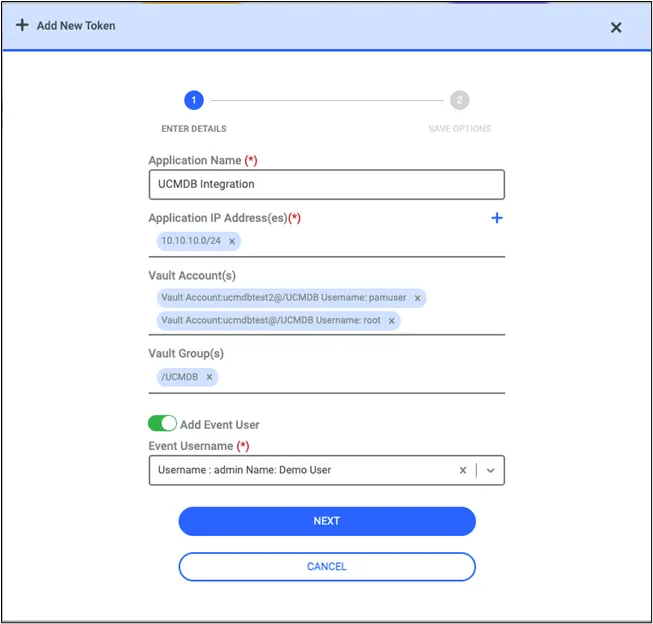Remove the 10.10.10.0/24 IP address chip
This screenshot has width=653, height=624.
click(232, 241)
